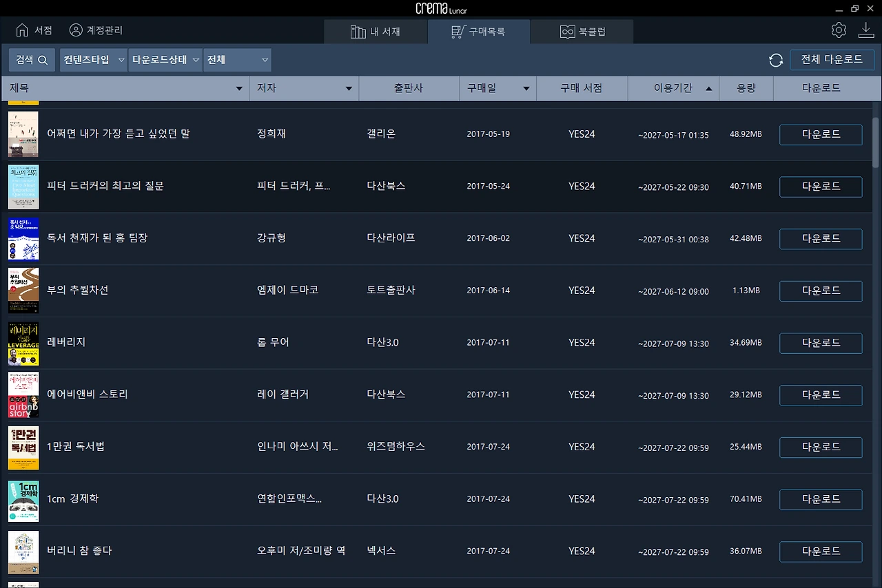Select cover thumbnail of 독서 천재가 된 홍 팀장

23,238
